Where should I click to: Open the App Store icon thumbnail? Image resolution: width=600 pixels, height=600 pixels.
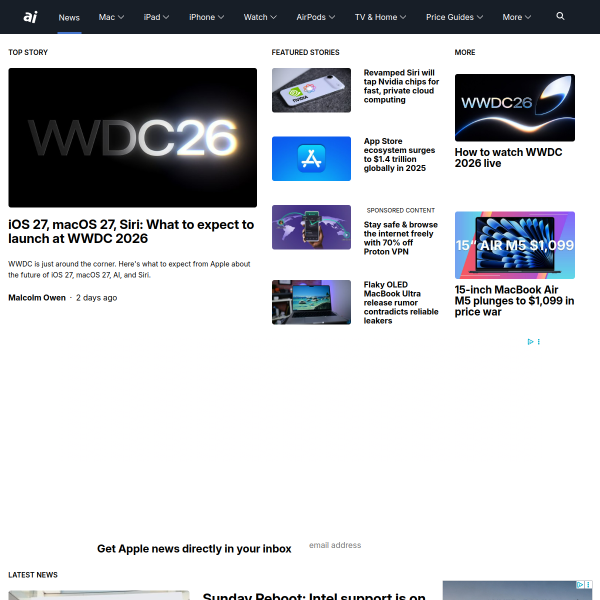pos(311,159)
